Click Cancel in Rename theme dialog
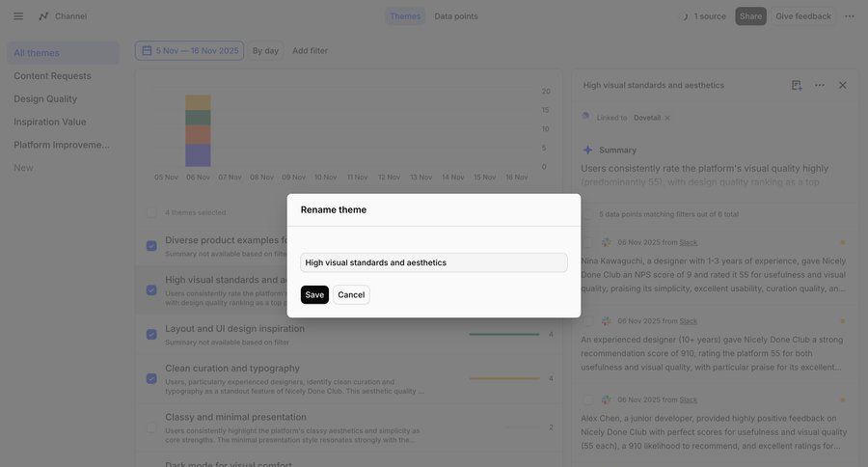 tap(351, 294)
